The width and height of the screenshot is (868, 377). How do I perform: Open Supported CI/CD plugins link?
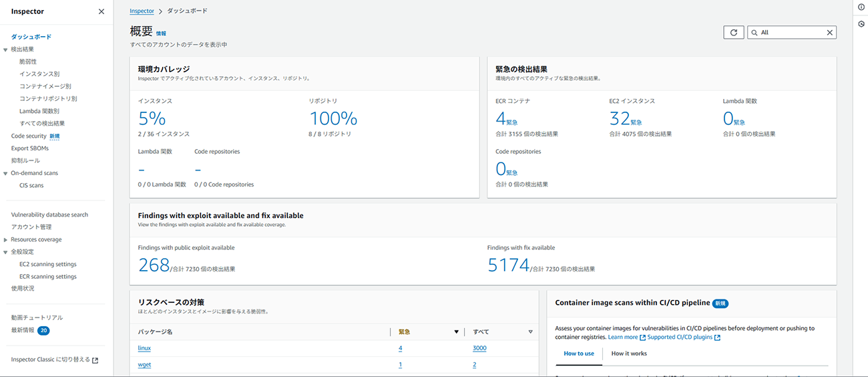pos(680,338)
